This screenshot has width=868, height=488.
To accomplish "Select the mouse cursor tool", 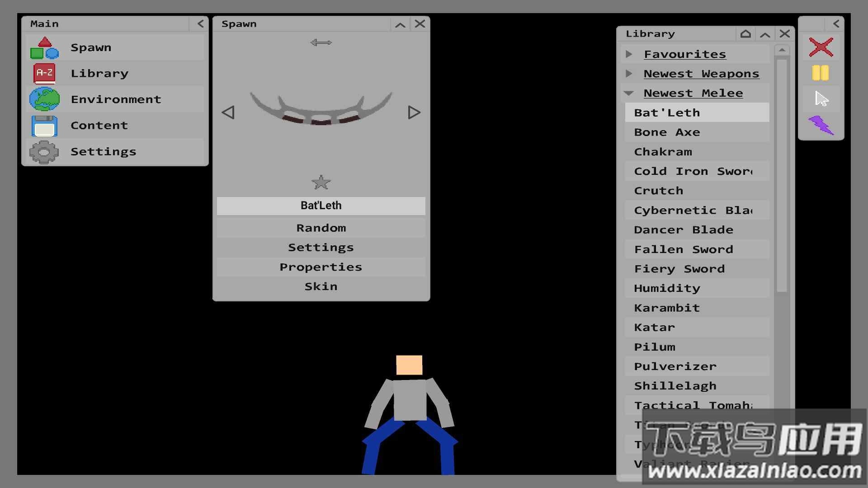I will (821, 99).
